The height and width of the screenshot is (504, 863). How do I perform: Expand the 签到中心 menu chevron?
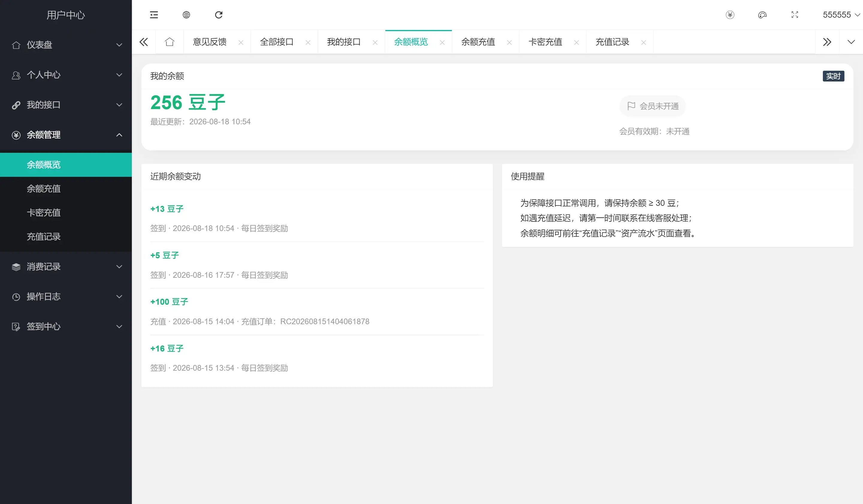[119, 327]
